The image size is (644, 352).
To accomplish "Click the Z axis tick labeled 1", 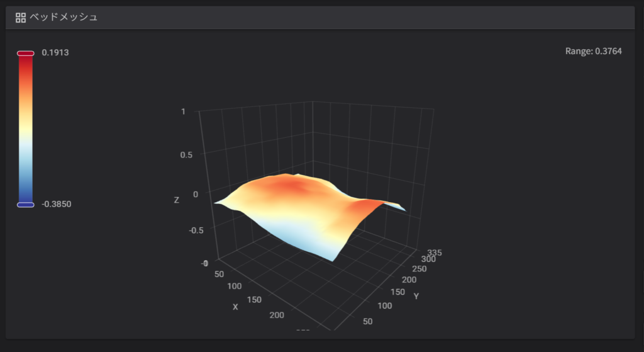I will pos(183,111).
